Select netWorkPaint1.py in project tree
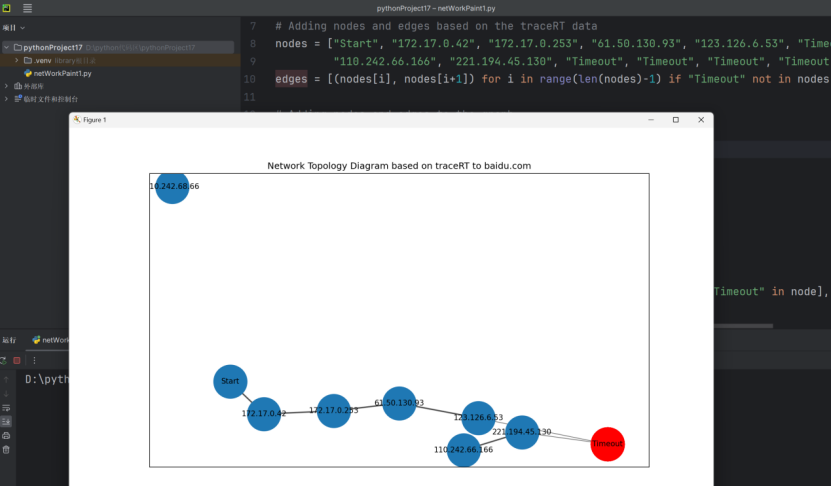This screenshot has width=831, height=486. pyautogui.click(x=63, y=73)
